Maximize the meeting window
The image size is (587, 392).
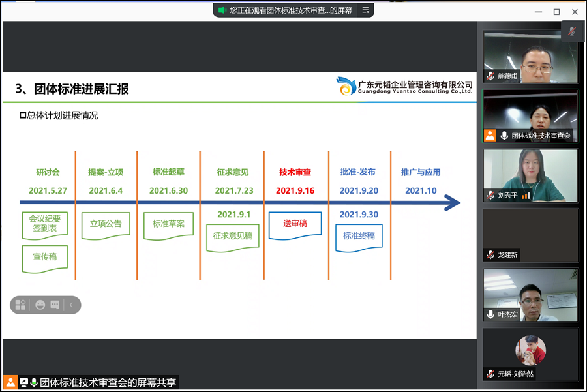click(x=556, y=12)
